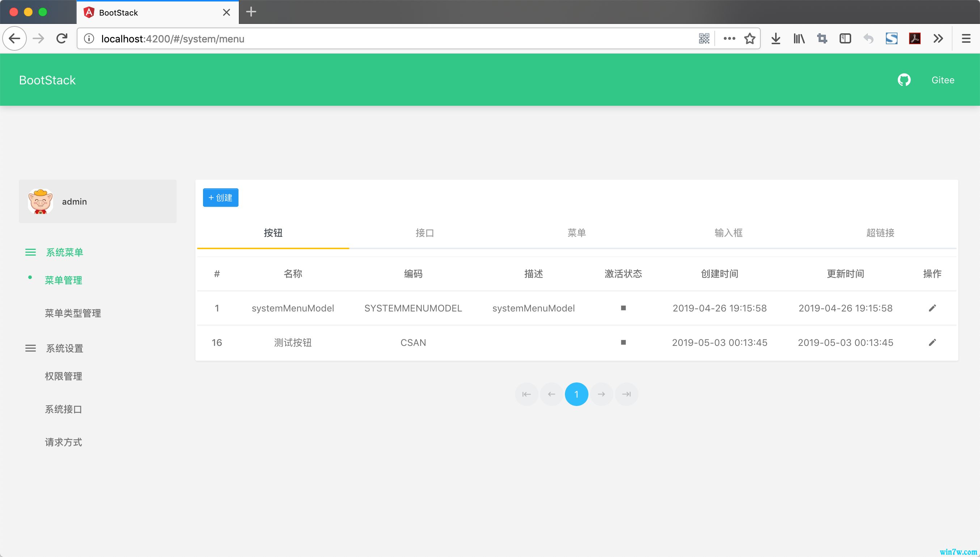Click the 激活状态 column header
The image size is (980, 557).
[623, 274]
